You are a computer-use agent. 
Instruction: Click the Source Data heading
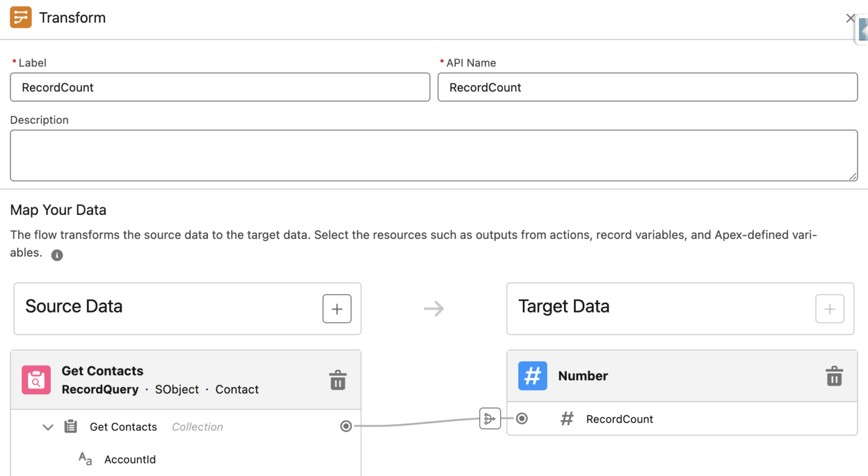coord(74,306)
